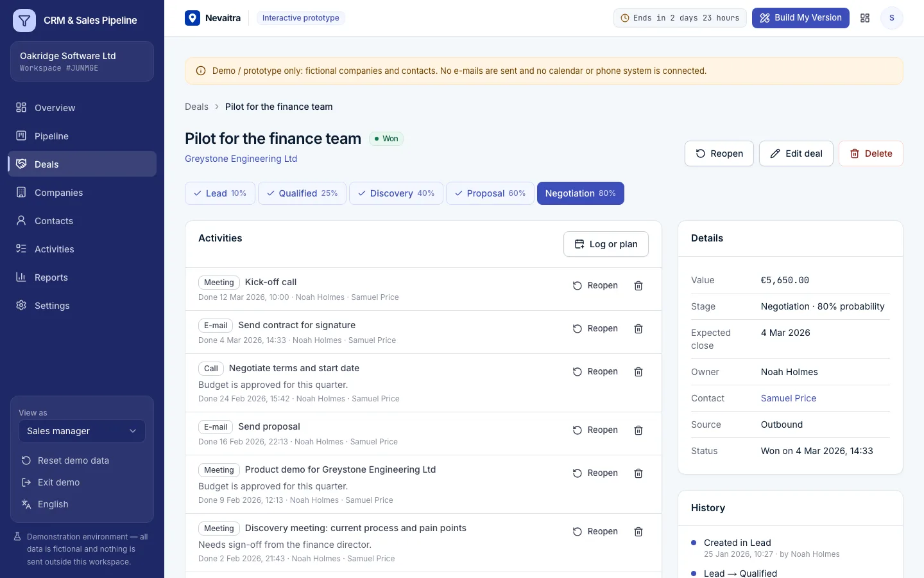Reopen the Kick-off call activity
924x578 pixels.
[595, 286]
